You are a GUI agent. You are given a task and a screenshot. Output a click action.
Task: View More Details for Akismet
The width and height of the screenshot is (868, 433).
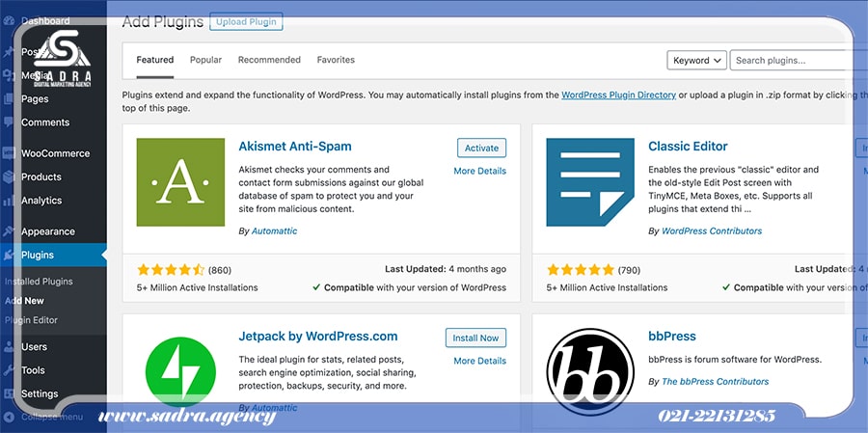tap(480, 171)
